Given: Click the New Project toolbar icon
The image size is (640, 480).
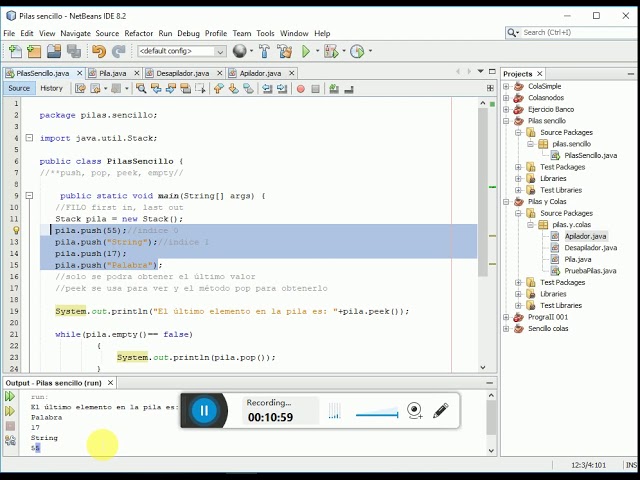Looking at the screenshot, I should [x=34, y=51].
